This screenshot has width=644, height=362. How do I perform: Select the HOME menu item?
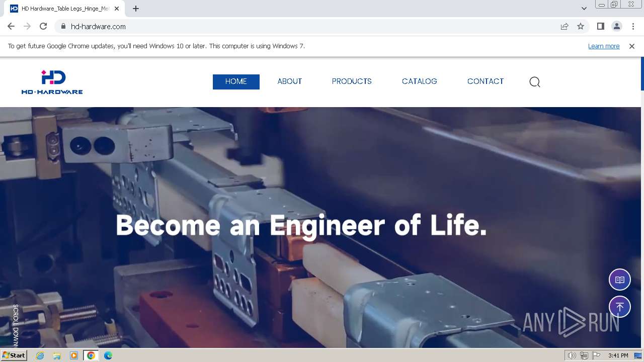[236, 81]
